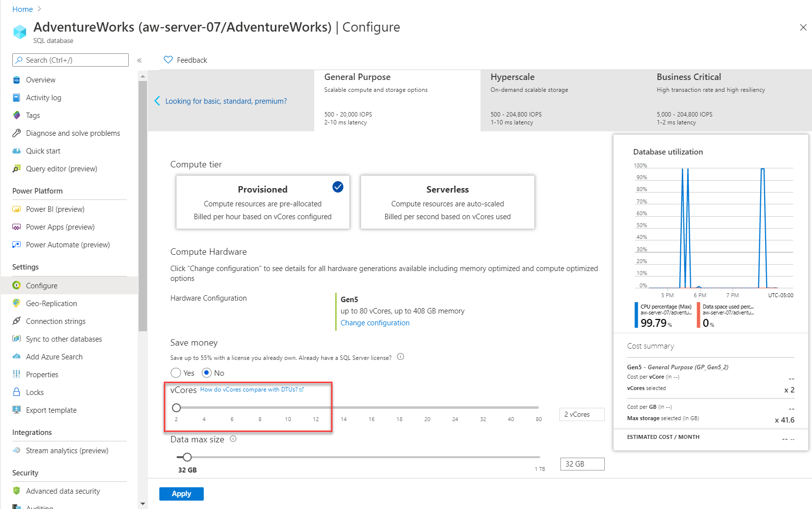Click the Home breadcrumb link

23,9
